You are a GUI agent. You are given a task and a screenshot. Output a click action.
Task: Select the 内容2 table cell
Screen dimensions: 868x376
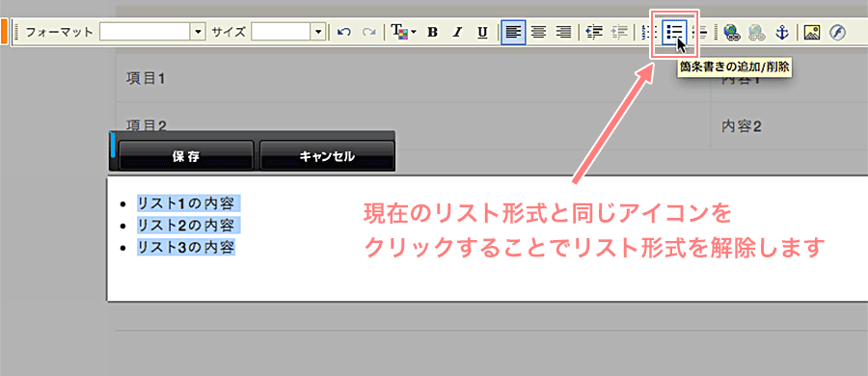789,125
